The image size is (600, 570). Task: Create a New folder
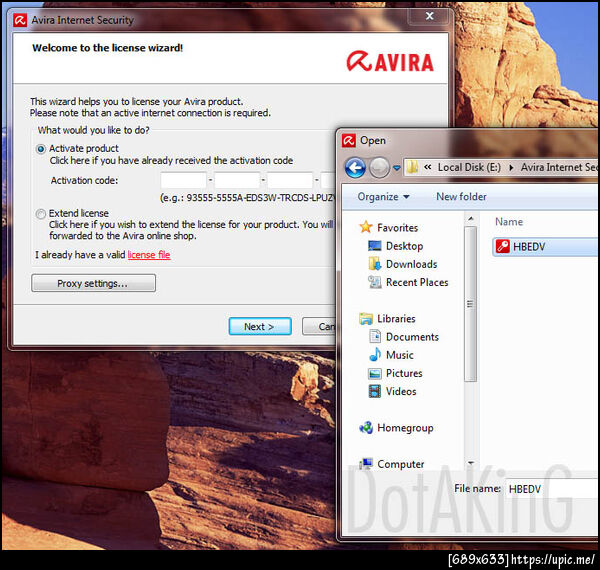(461, 197)
